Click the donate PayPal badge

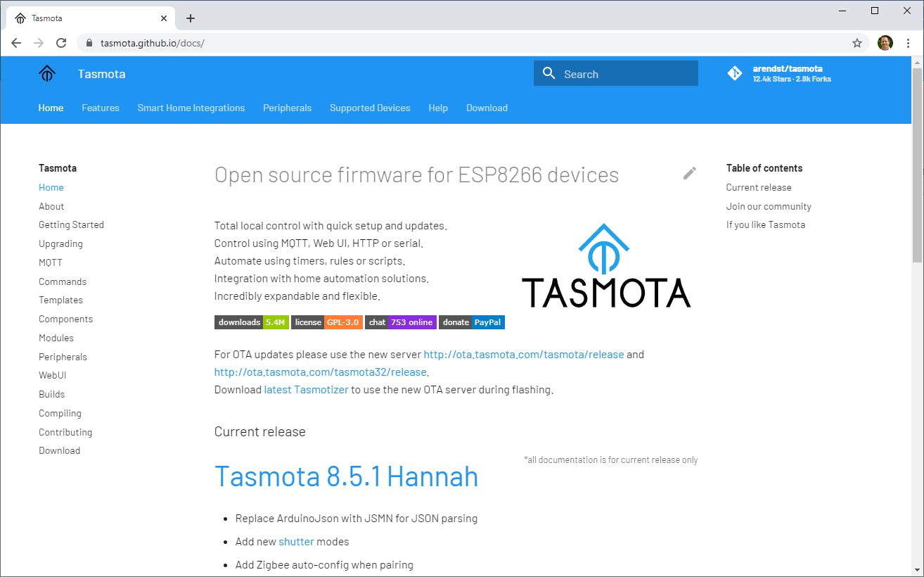click(472, 322)
